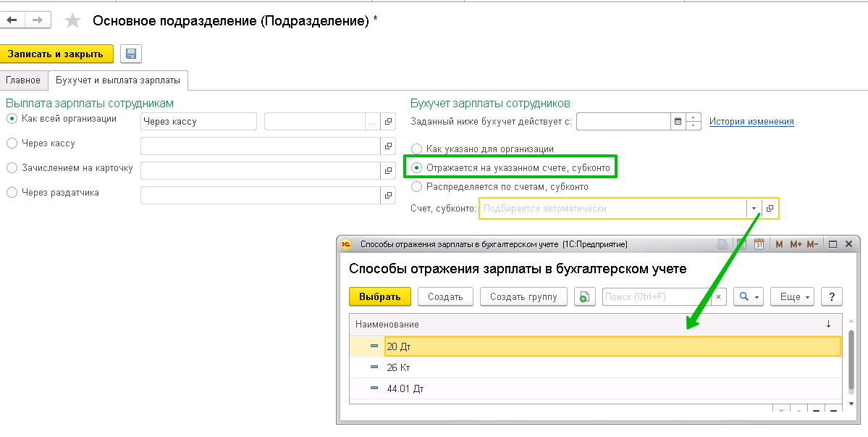Viewport: 868px width, 437px height.
Task: Click Счет, субконто input field
Action: [x=612, y=208]
